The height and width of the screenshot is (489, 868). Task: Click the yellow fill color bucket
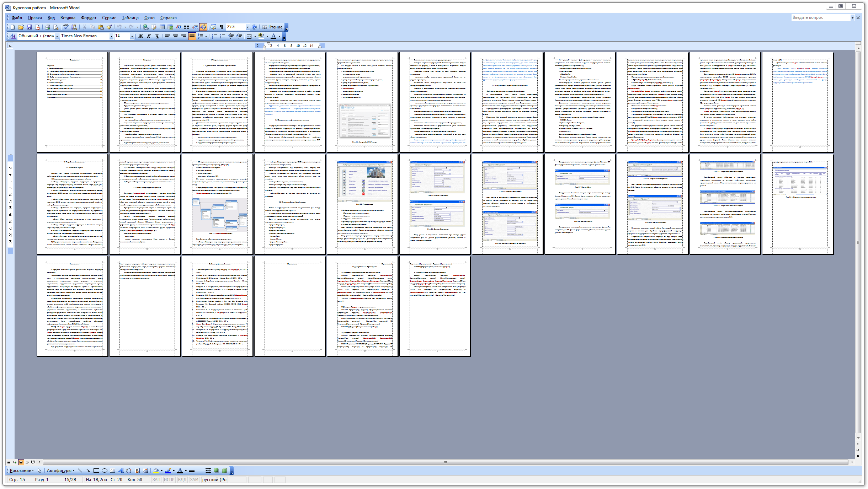[156, 471]
